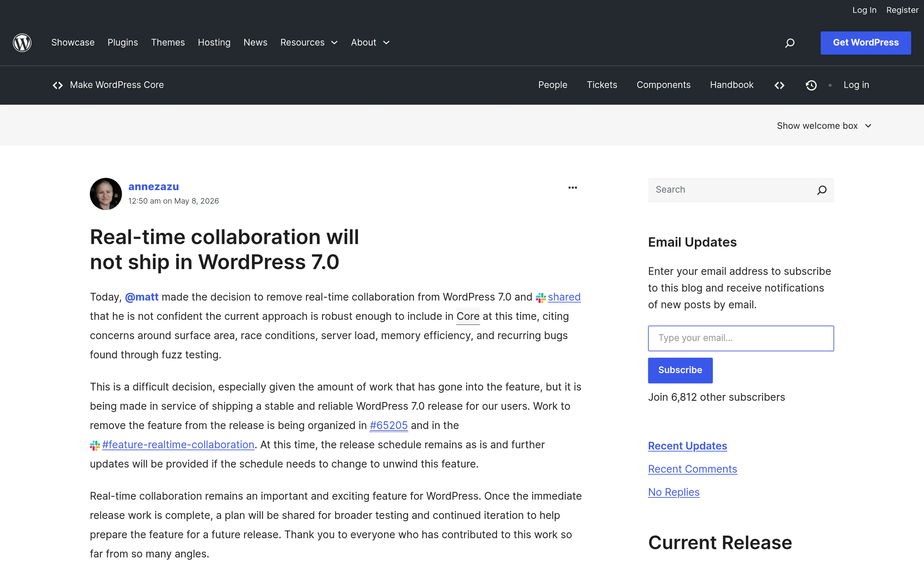Click the Slack icon before the shared link
The image size is (924, 578).
pyautogui.click(x=541, y=298)
